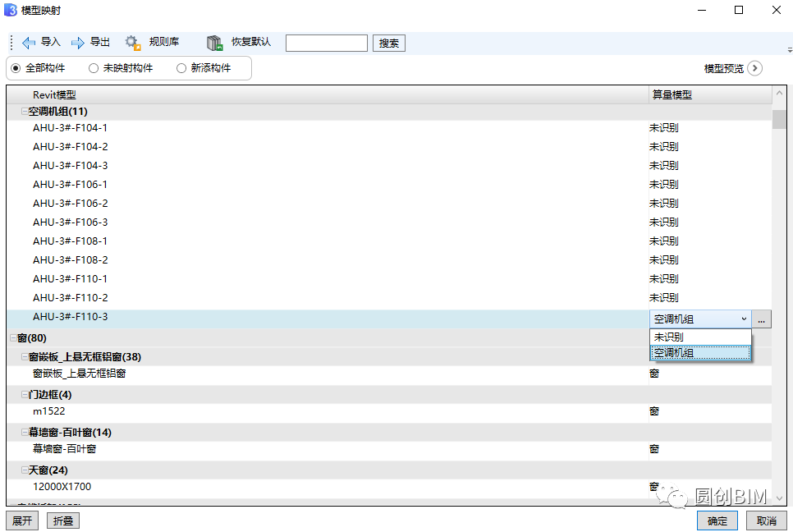Collapse the 空调机组(11) group
The height and width of the screenshot is (532, 793).
tap(25, 112)
